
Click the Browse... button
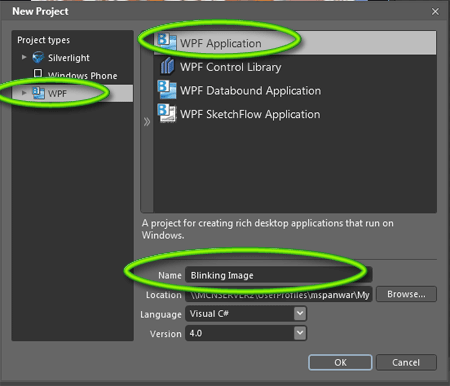point(406,294)
